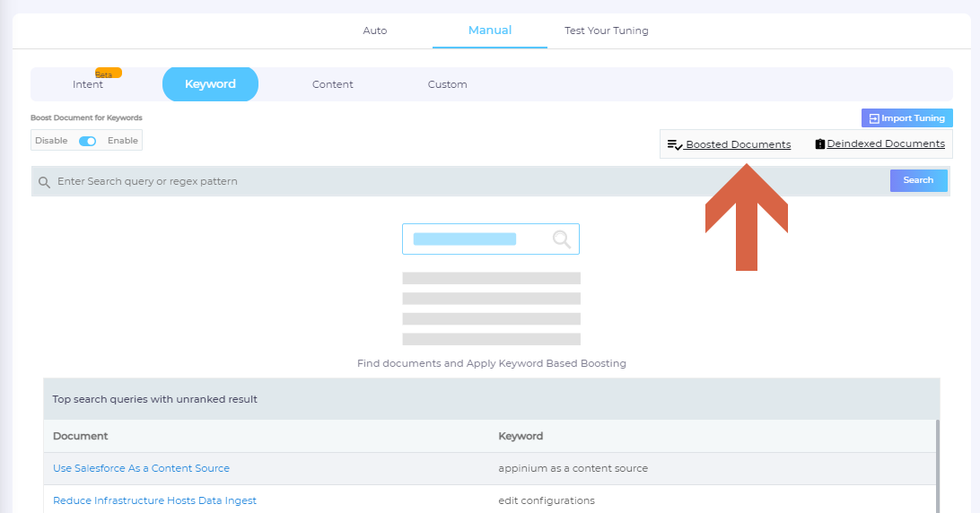Click the clipboard icon beside Deindexed Documents
The image size is (980, 513).
pyautogui.click(x=819, y=143)
